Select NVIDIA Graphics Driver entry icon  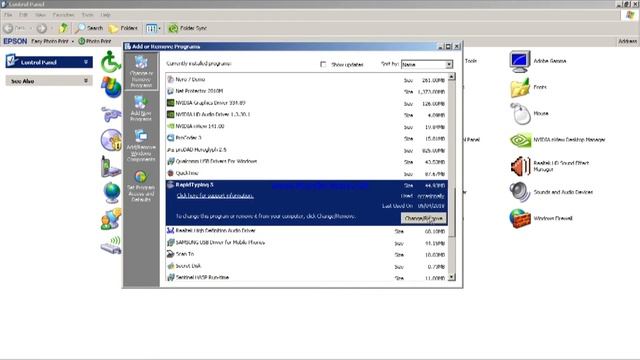coord(171,103)
